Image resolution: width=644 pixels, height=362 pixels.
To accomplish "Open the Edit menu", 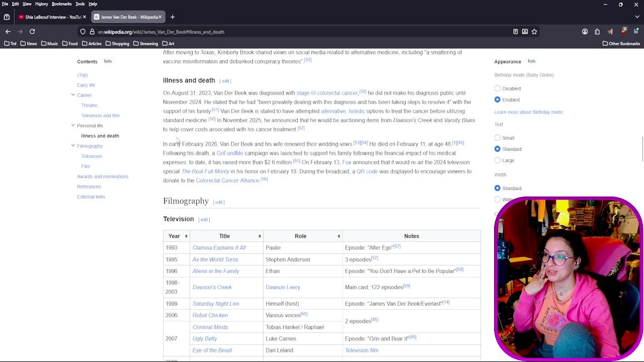I will (x=16, y=4).
